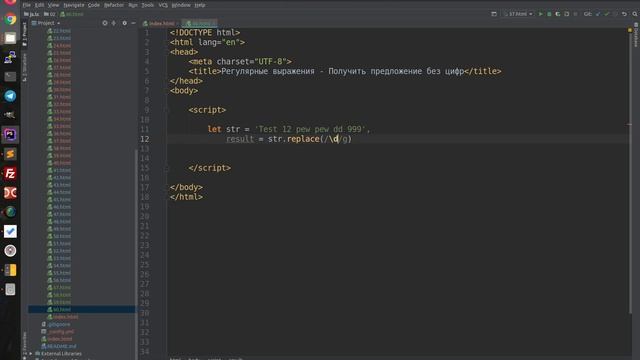Open Files manager from the dock
The width and height of the screenshot is (640, 360).
pyautogui.click(x=10, y=38)
